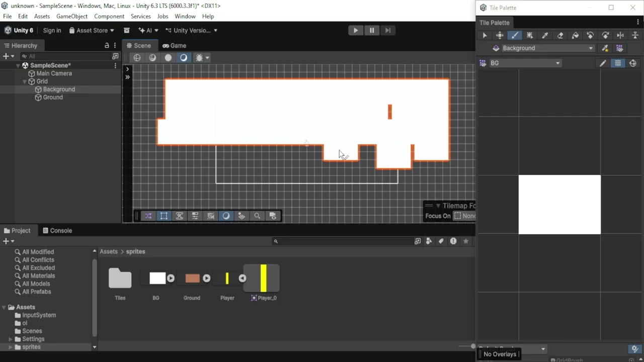The width and height of the screenshot is (644, 362).
Task: Toggle the palette grid visibility button
Action: pos(618,63)
